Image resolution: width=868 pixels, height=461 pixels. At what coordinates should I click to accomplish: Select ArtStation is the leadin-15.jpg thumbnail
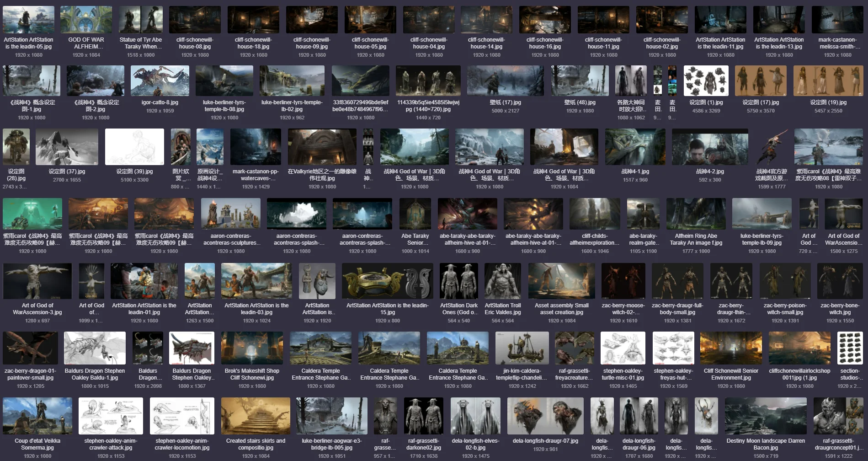pos(388,281)
